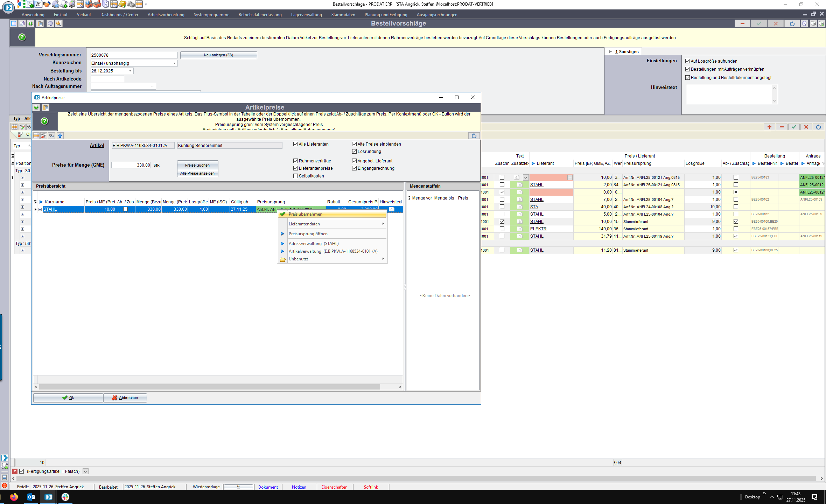Image resolution: width=826 pixels, height=504 pixels.
Task: Click the yellow notebook icon in top toolbar
Action: tap(122, 4)
